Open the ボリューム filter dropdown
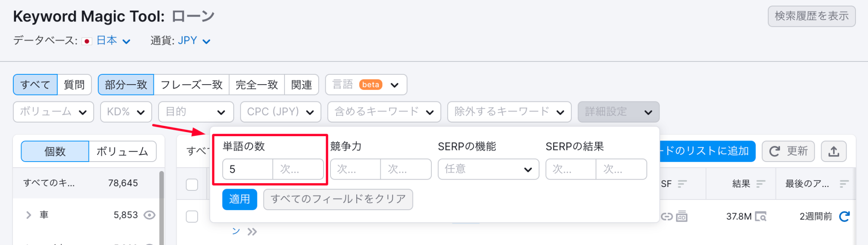This screenshot has width=868, height=245. (x=53, y=112)
